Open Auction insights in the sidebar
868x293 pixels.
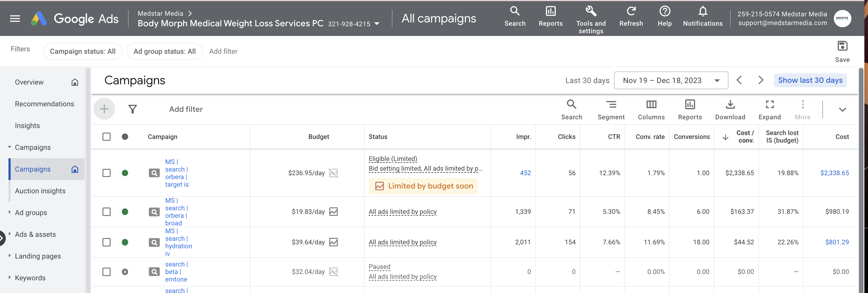click(40, 191)
